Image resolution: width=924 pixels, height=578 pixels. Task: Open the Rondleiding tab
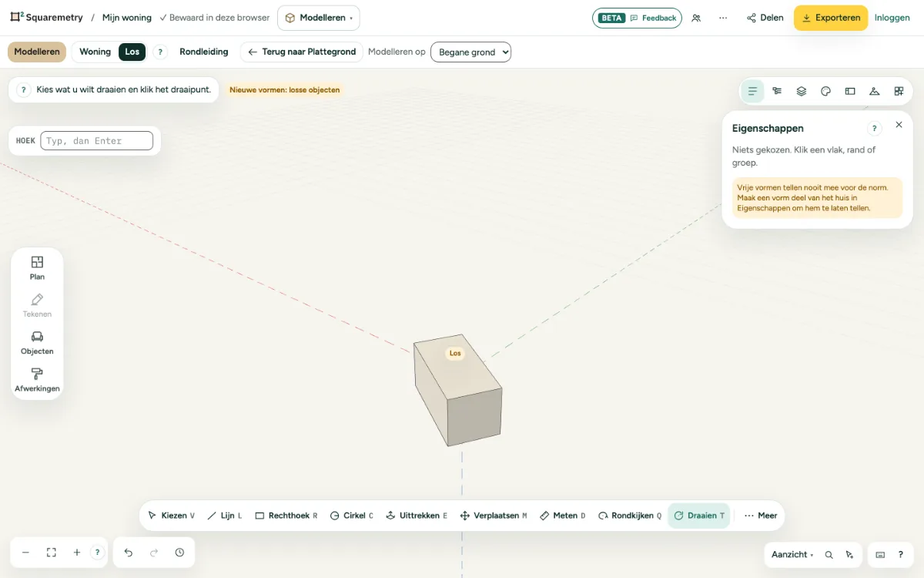click(x=204, y=52)
